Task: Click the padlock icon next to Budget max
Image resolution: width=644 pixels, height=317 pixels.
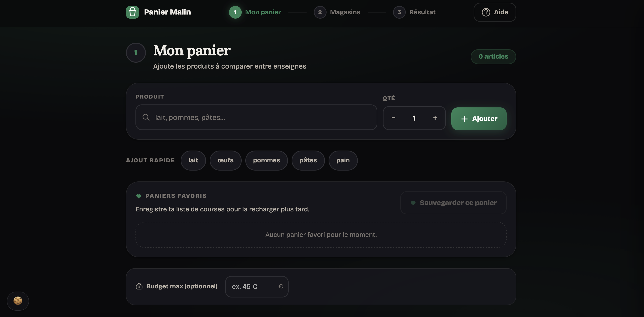Action: (x=139, y=286)
